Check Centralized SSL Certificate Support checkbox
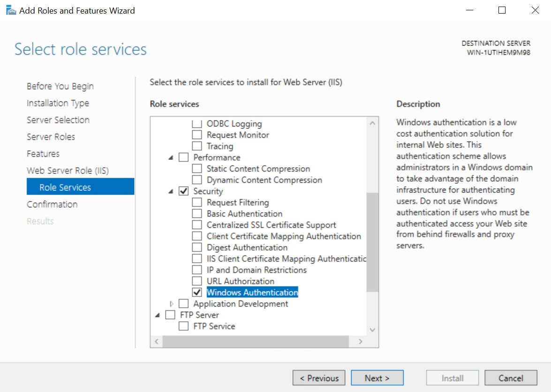The height and width of the screenshot is (392, 551). (197, 225)
